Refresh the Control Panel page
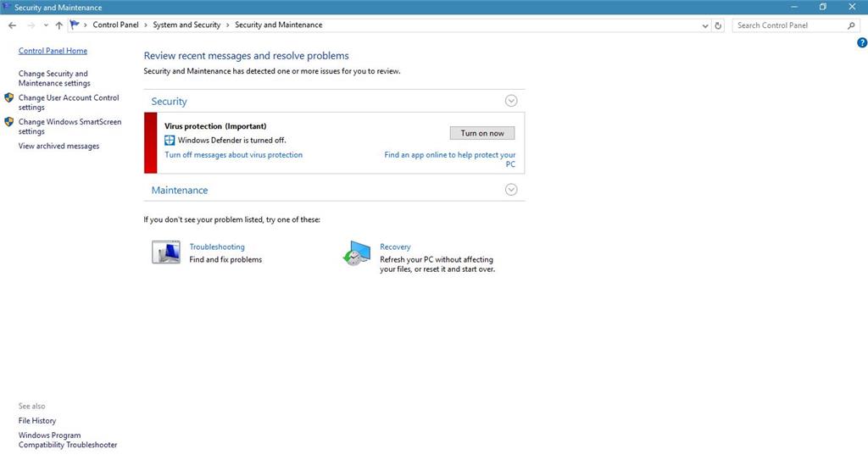 click(x=718, y=25)
